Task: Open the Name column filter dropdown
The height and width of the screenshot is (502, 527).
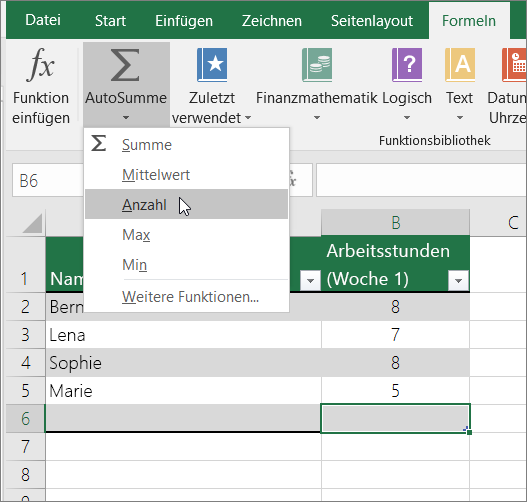Action: [x=310, y=280]
